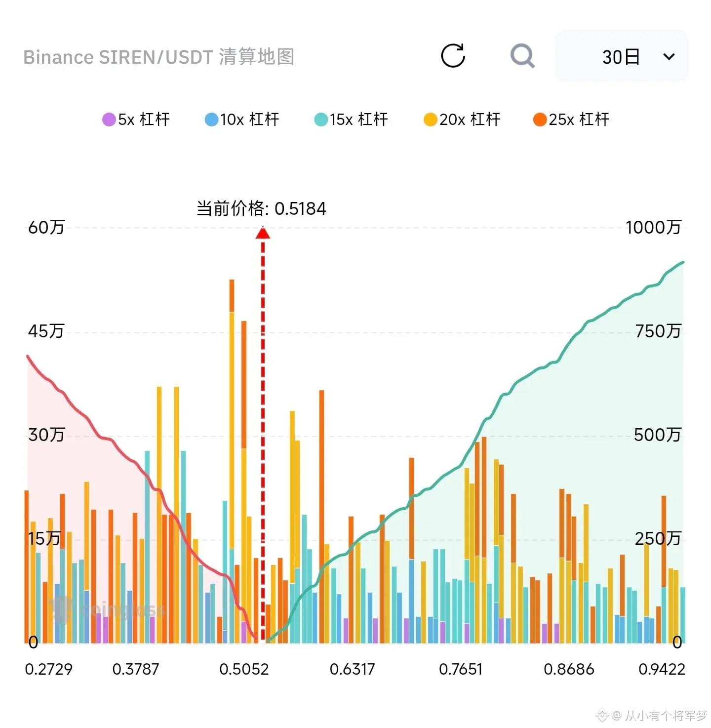This screenshot has height=728, width=711.
Task: Click the 500万 right axis label
Action: coord(657,435)
